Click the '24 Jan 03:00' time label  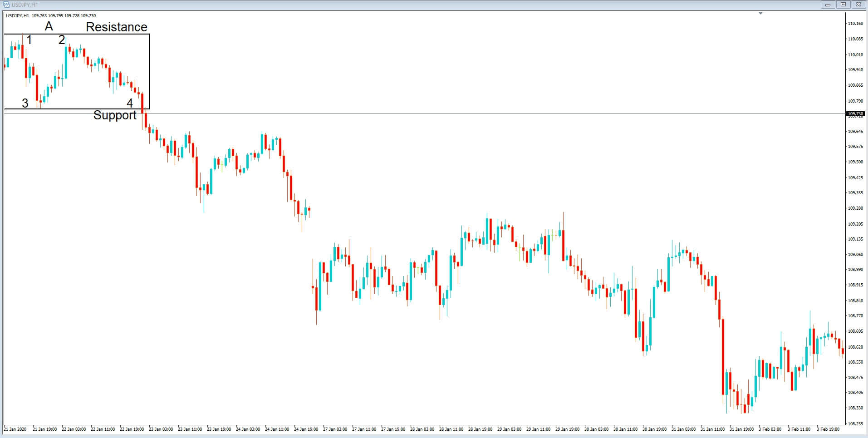click(248, 429)
